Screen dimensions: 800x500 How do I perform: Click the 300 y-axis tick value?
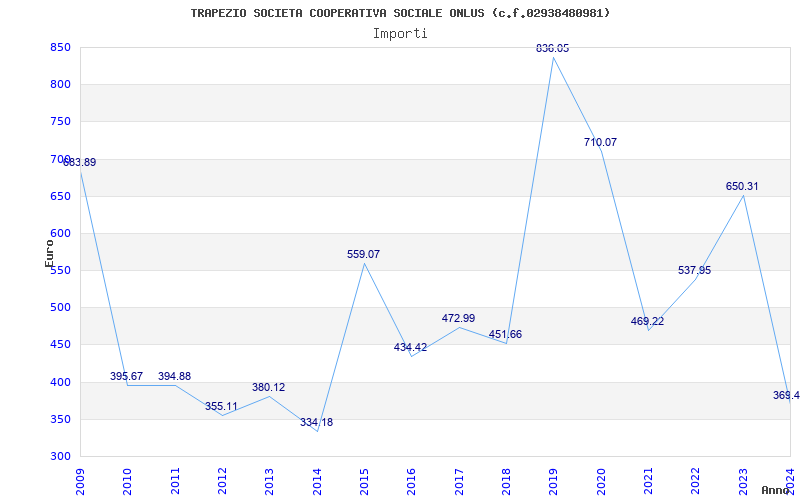click(60, 457)
